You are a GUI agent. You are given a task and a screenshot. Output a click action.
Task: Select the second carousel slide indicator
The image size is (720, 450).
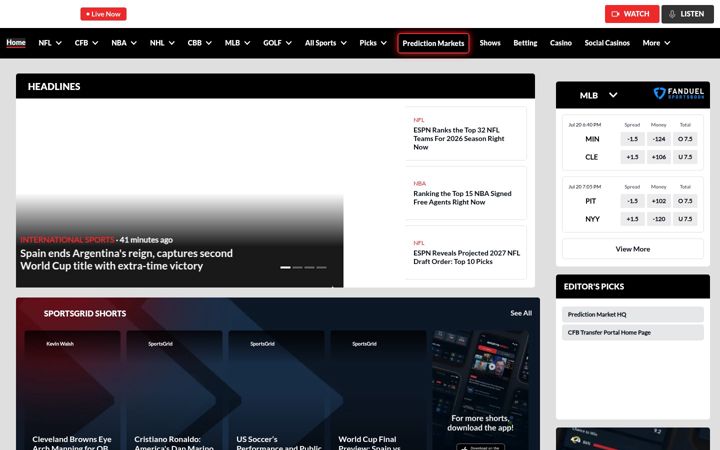coord(298,267)
